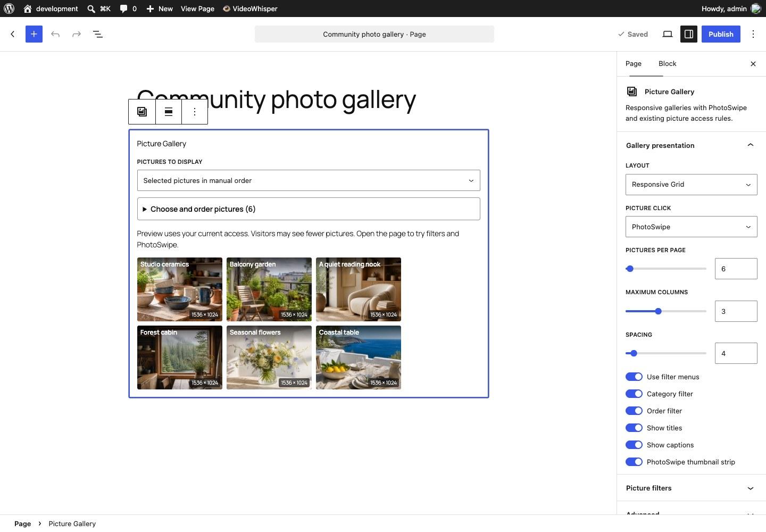Open the editor options three-dot menu
This screenshot has height=532, width=766.
tap(753, 34)
